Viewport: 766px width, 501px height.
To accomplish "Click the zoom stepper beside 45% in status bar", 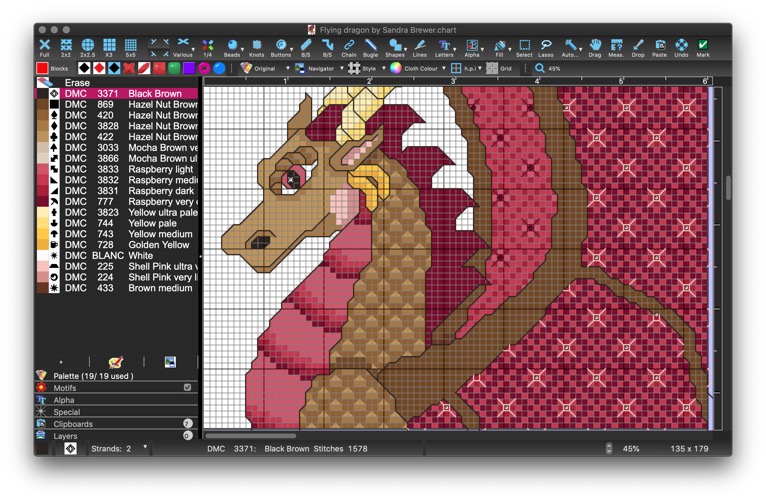I will pos(609,448).
